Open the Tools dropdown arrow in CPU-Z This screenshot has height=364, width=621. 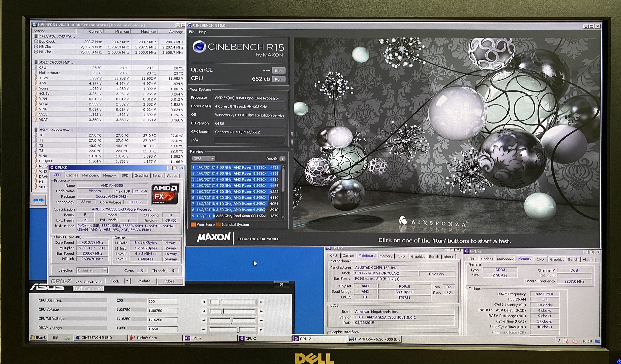click(127, 281)
